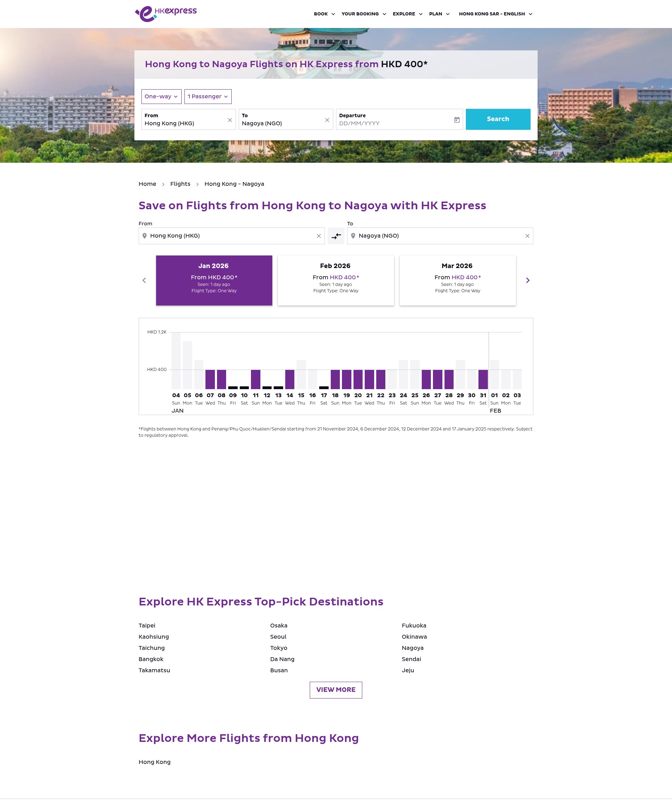The height and width of the screenshot is (800, 672).
Task: Open the One-way trip type dropdown
Action: click(x=161, y=96)
